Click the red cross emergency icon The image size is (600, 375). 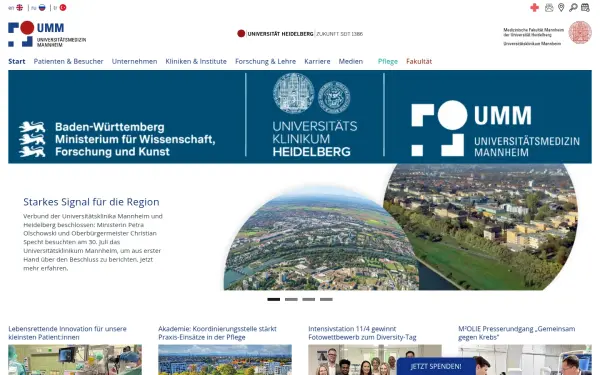pyautogui.click(x=535, y=8)
